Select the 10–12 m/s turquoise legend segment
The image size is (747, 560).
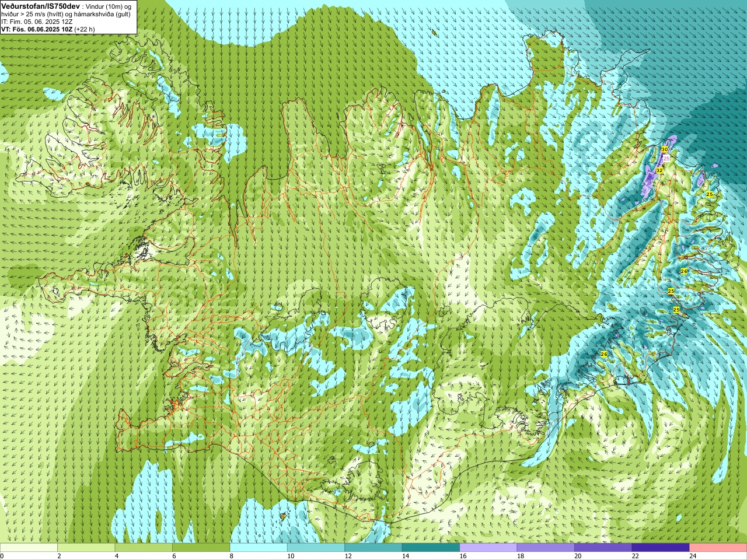pyautogui.click(x=316, y=548)
